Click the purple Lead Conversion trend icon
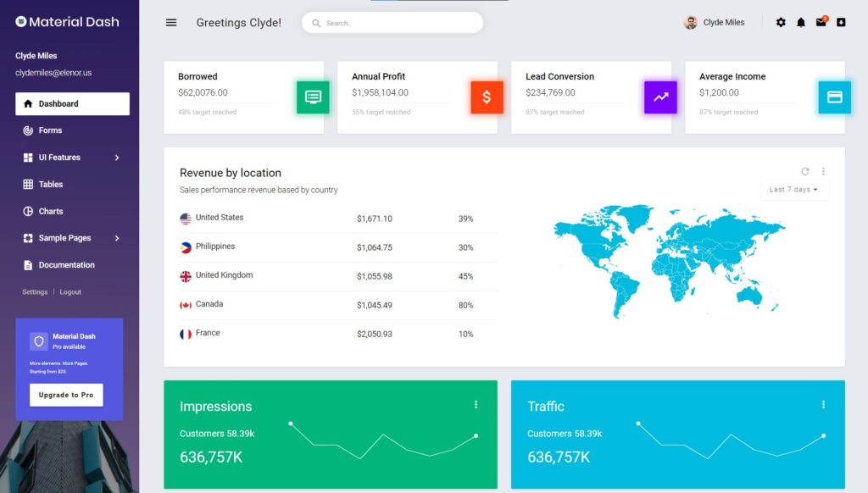Viewport: 868px width, 493px height. (x=660, y=97)
